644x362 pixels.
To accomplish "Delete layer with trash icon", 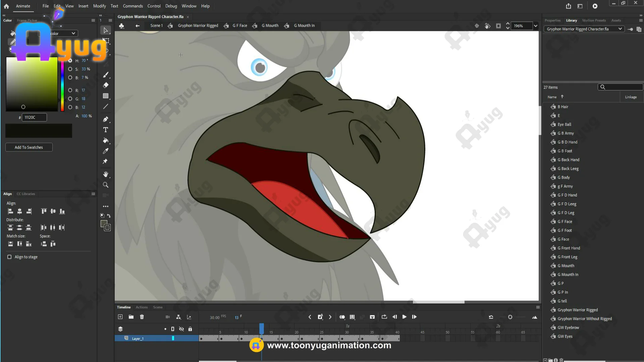I will 142,317.
